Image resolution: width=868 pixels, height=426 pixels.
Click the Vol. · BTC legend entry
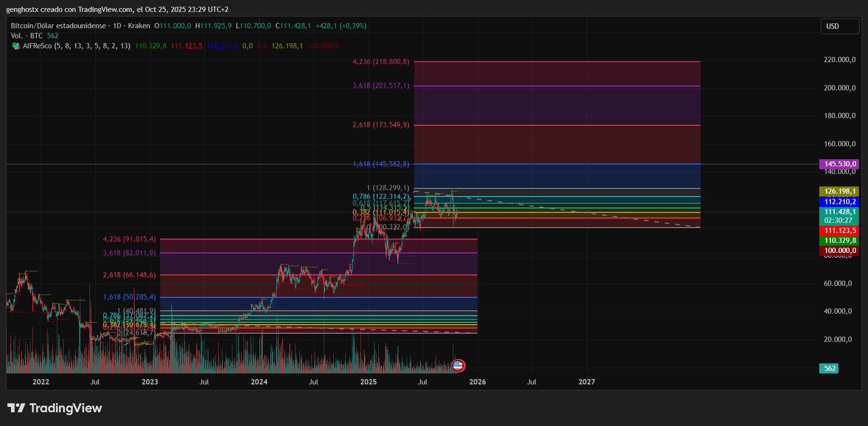click(27, 36)
